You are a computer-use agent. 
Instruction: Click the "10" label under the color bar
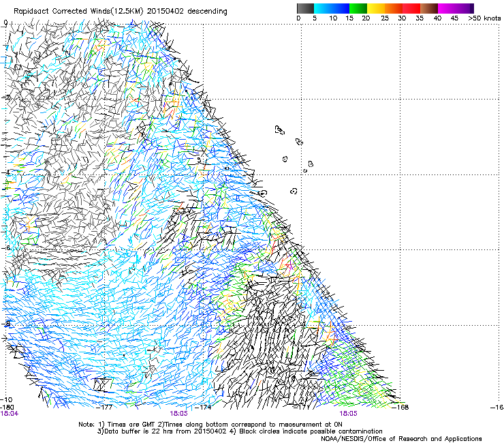click(x=333, y=18)
